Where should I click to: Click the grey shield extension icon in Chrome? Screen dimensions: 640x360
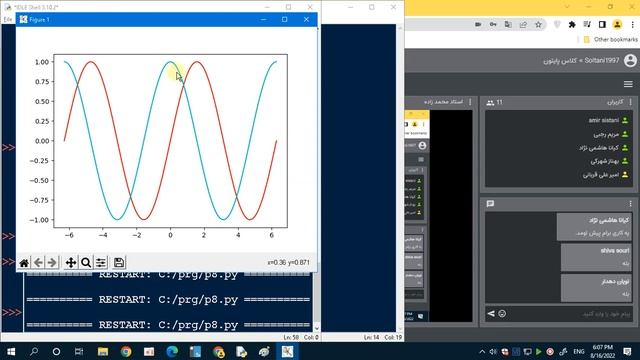pyautogui.click(x=557, y=24)
